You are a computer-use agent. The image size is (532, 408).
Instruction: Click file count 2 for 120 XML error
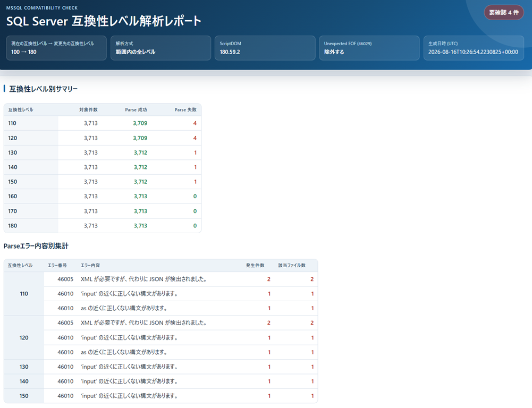pos(312,322)
